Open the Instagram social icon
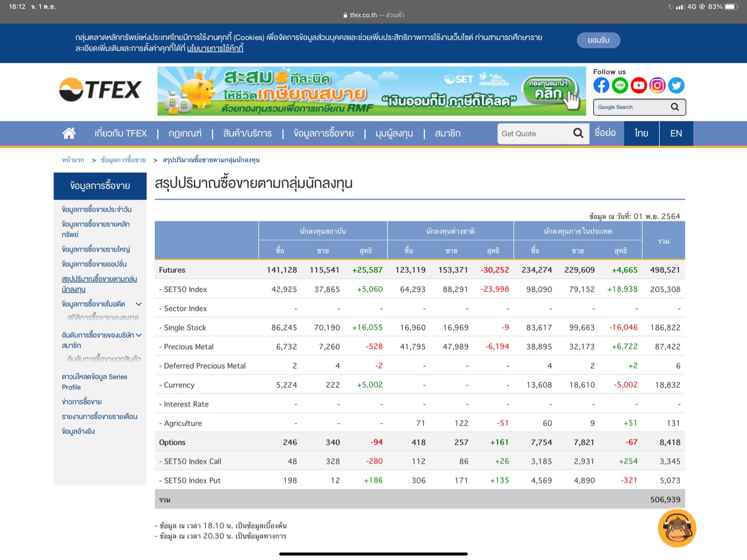This screenshot has height=560, width=747. point(657,86)
